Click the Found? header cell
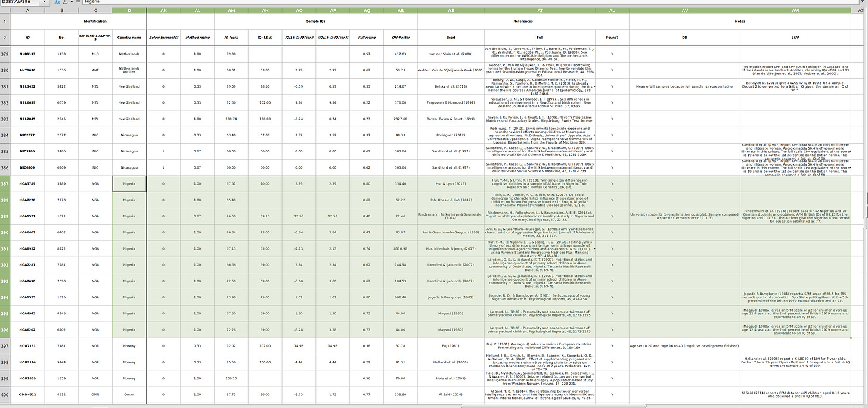Screen dimensions: 868x408 pyautogui.click(x=612, y=38)
